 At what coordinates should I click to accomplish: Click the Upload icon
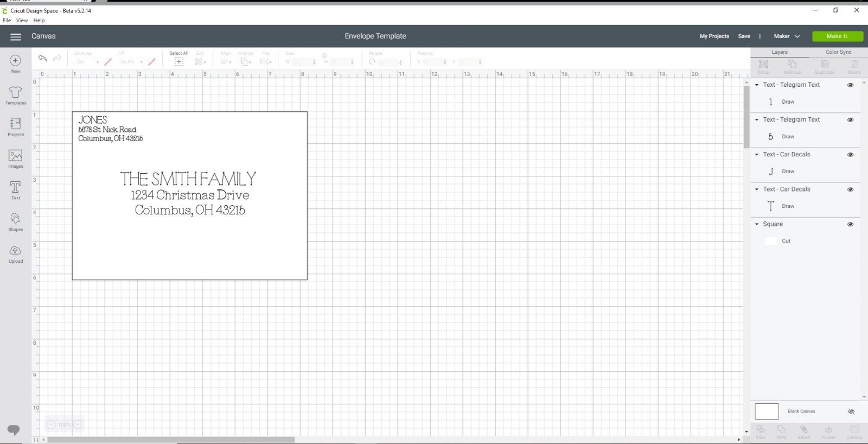(15, 253)
